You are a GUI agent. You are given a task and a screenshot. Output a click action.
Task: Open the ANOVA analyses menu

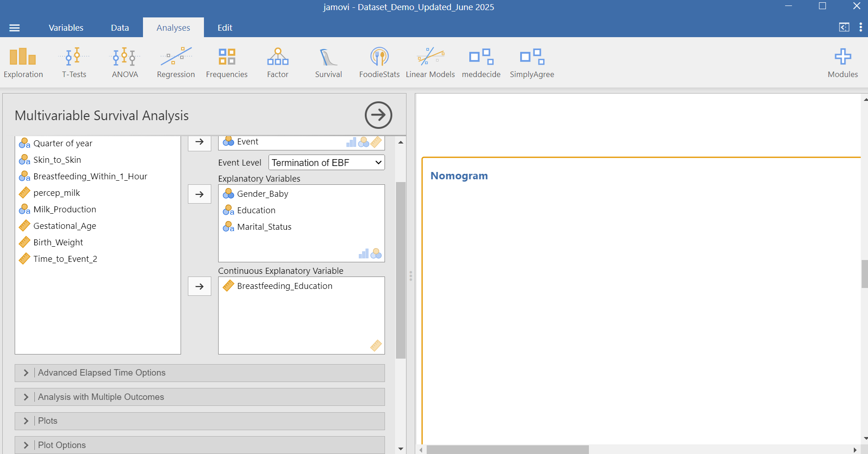click(x=125, y=63)
